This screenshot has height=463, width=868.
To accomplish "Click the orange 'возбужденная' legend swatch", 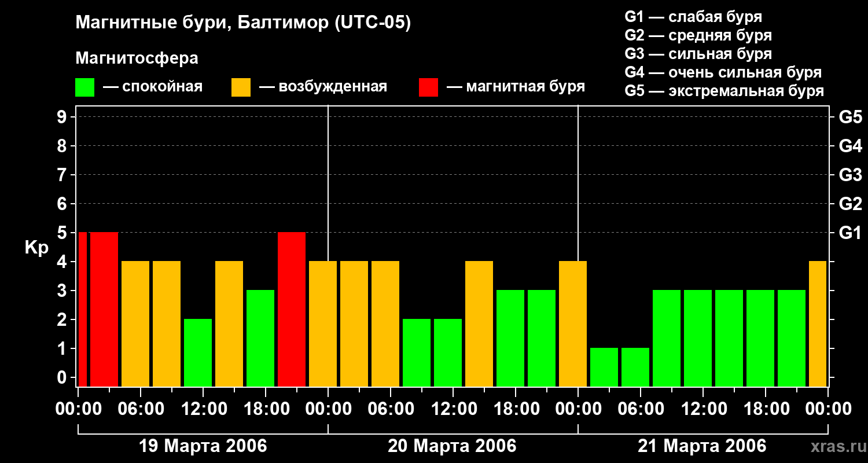I will click(x=241, y=87).
